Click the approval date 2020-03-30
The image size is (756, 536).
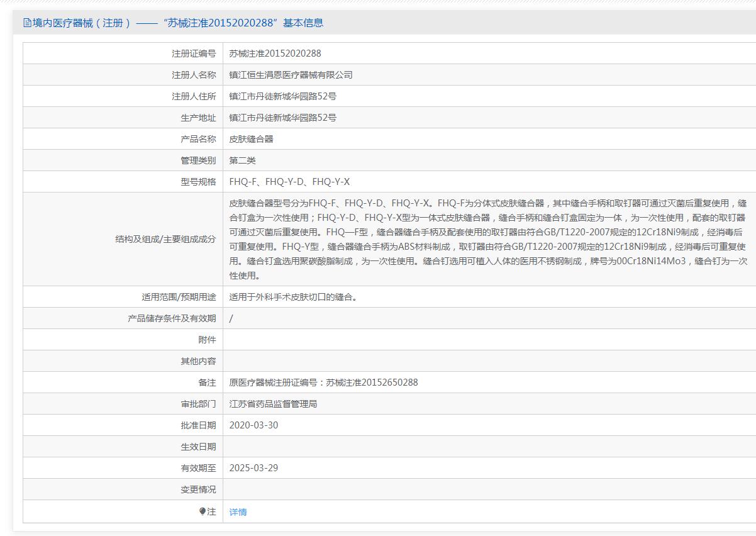253,425
